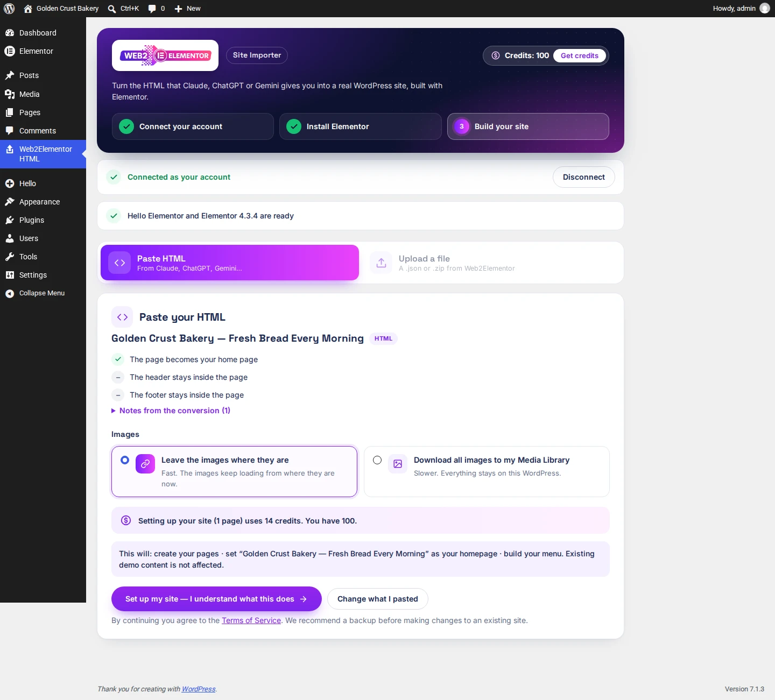Image resolution: width=775 pixels, height=700 pixels.
Task: Click Connect your account green check icon
Action: coord(126,126)
